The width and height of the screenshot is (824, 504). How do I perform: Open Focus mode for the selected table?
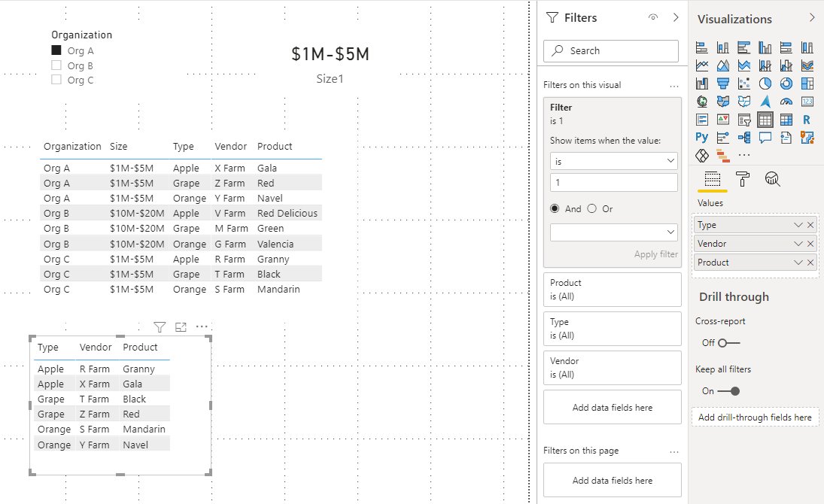point(181,327)
